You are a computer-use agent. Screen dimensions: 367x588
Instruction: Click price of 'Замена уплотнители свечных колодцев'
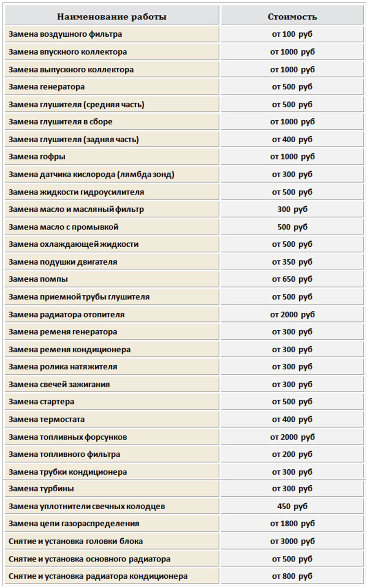pos(292,506)
